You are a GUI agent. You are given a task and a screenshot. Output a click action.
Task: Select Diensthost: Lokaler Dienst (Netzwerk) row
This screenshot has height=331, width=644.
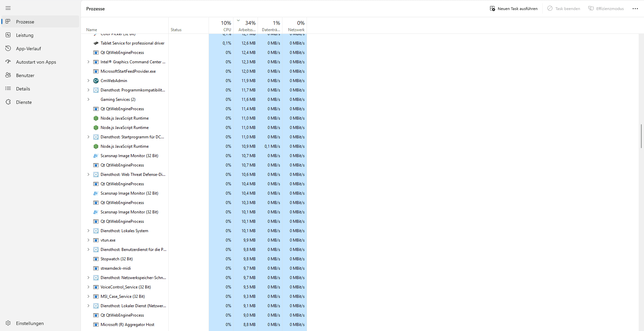click(x=194, y=306)
